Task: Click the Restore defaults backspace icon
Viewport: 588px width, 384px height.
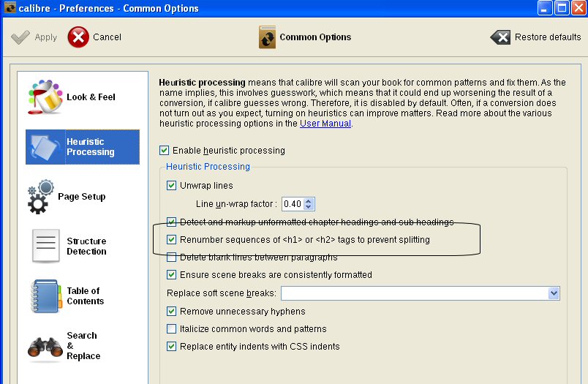Action: 500,37
